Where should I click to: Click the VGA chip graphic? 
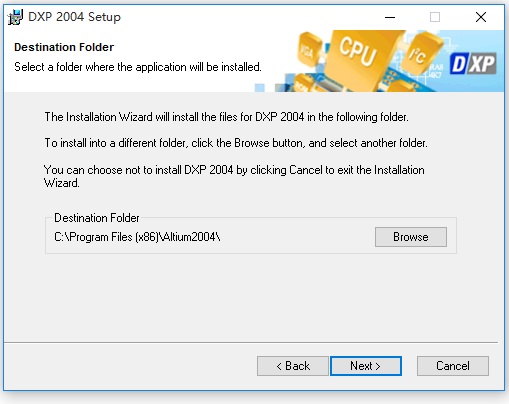point(308,49)
